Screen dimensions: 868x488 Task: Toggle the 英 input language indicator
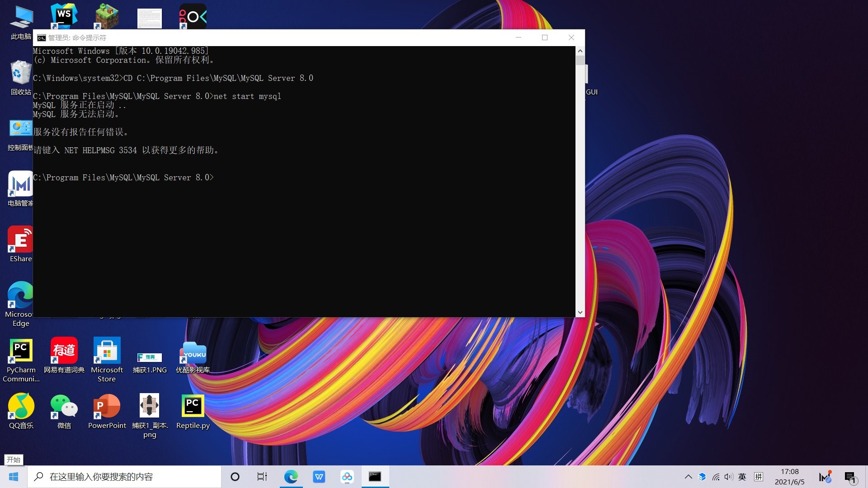[742, 477]
